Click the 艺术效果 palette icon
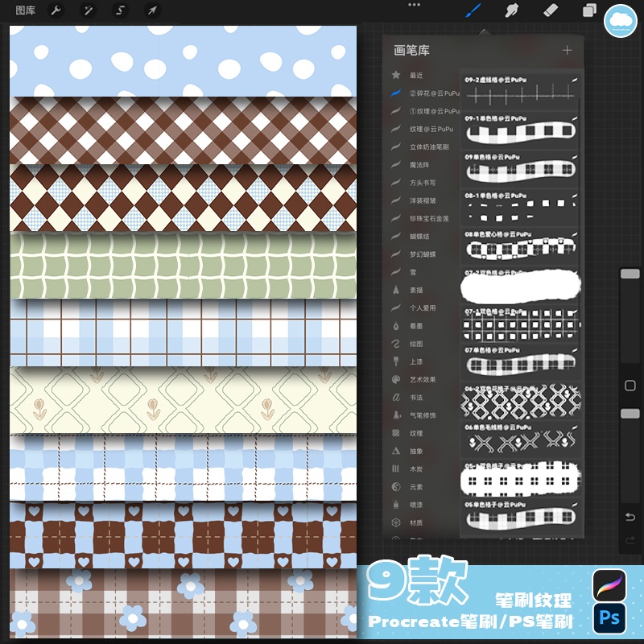 point(396,379)
